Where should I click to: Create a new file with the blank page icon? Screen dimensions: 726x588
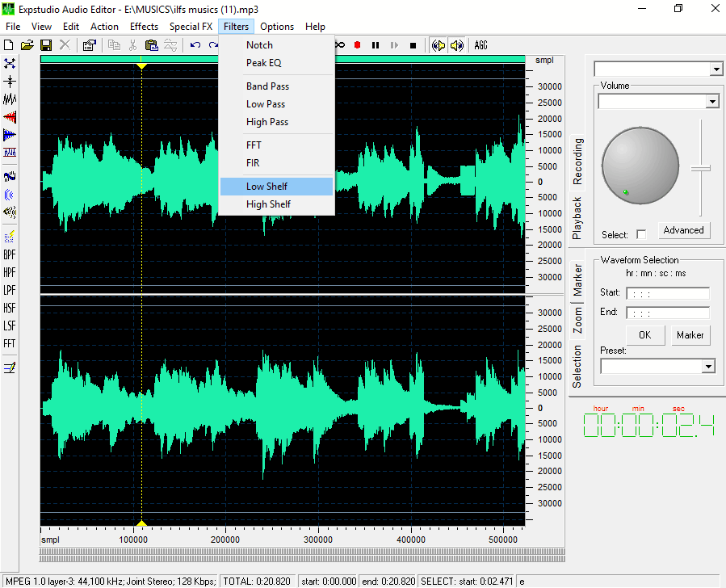[8, 45]
